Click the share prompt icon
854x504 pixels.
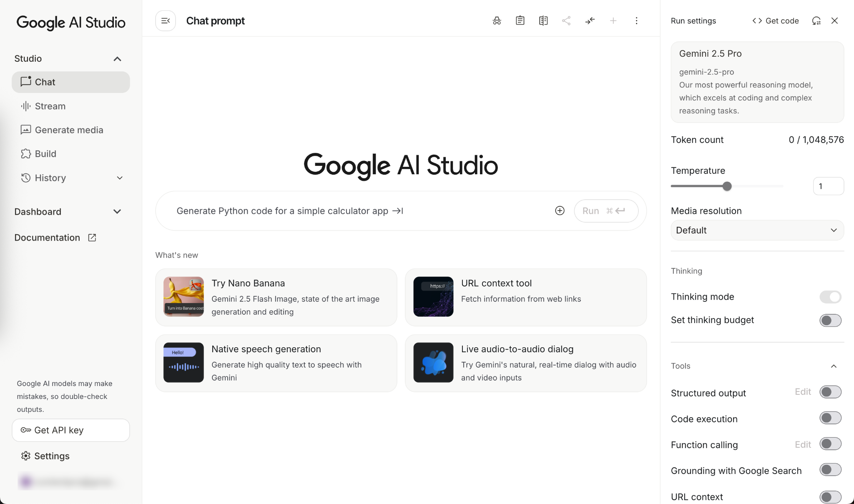pos(566,21)
